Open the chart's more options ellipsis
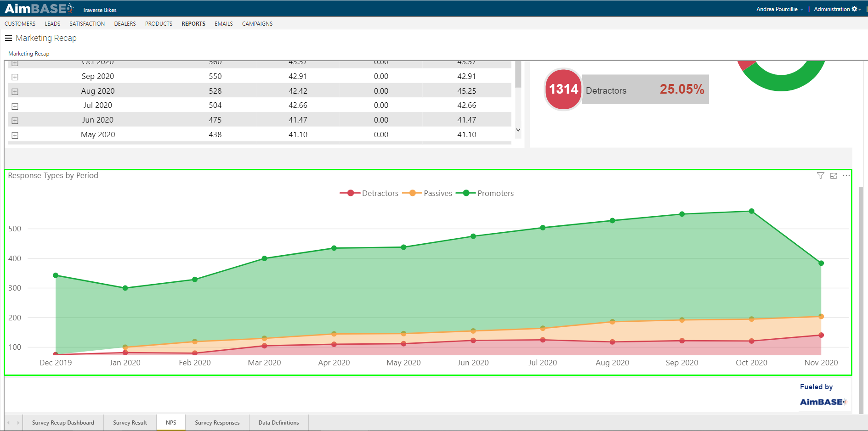This screenshot has width=868, height=431. click(846, 175)
